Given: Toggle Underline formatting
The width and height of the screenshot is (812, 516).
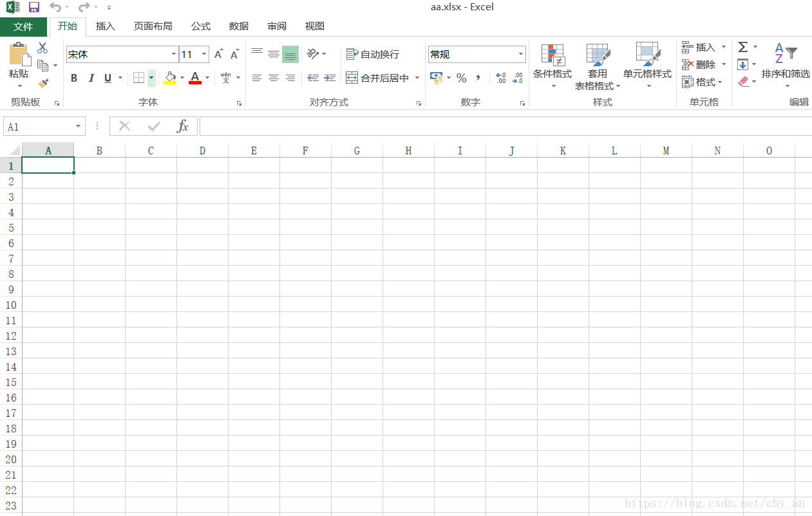Looking at the screenshot, I should (108, 78).
